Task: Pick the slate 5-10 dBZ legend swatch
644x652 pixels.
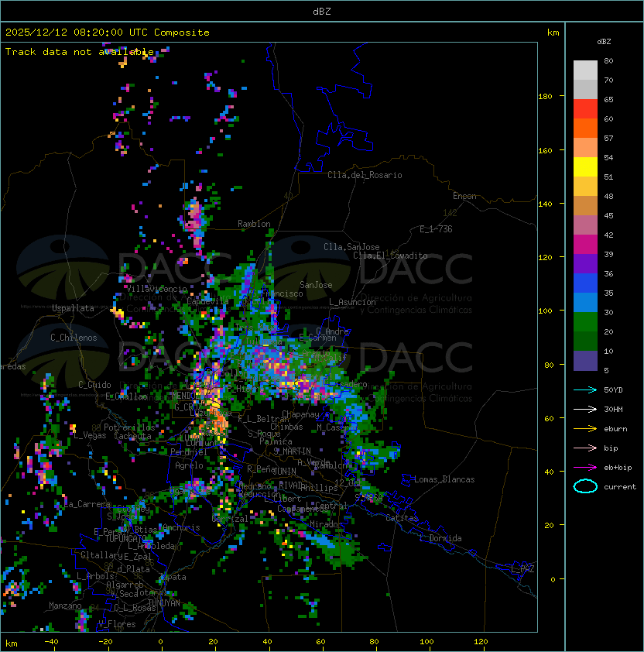Action: click(x=585, y=361)
